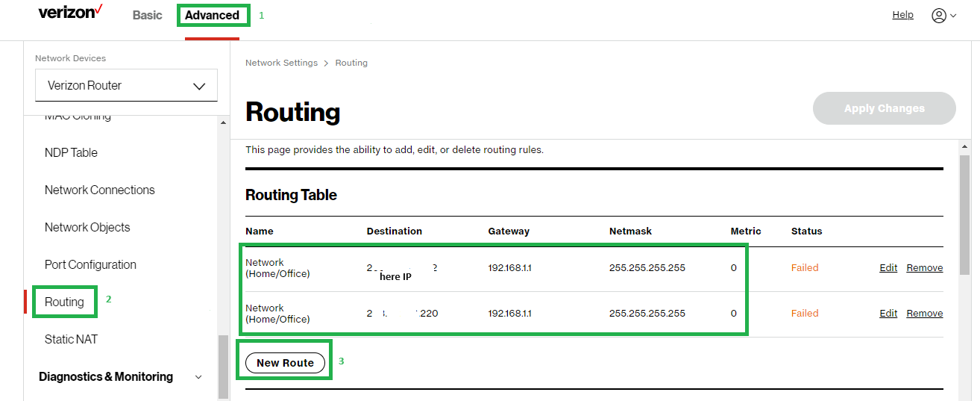Viewport: 980px width, 401px height.
Task: Click the Verizon logo
Action: click(x=70, y=13)
